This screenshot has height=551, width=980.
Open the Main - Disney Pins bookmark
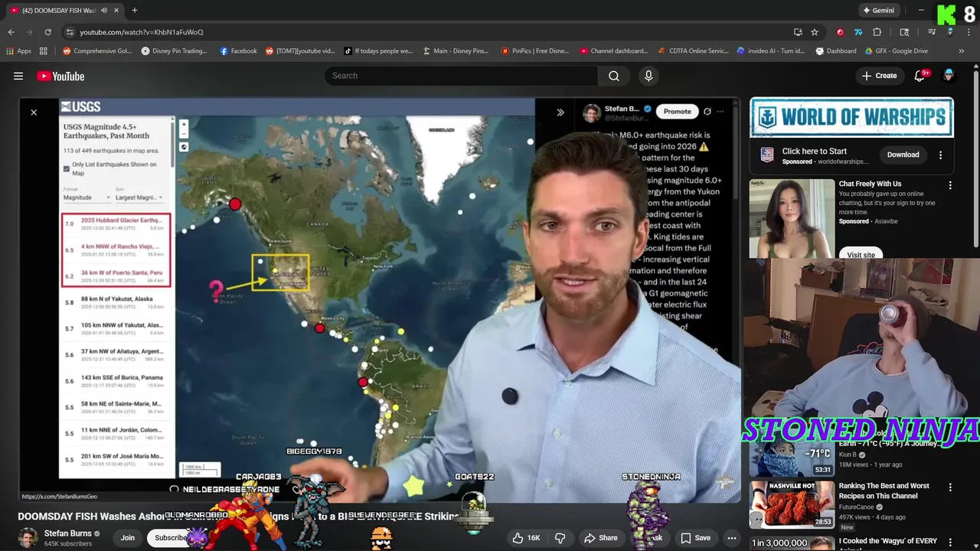pyautogui.click(x=455, y=51)
